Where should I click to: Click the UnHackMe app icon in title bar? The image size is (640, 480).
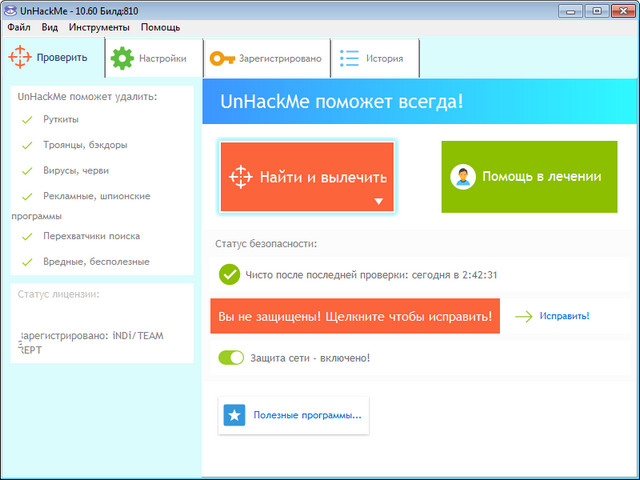[x=10, y=10]
